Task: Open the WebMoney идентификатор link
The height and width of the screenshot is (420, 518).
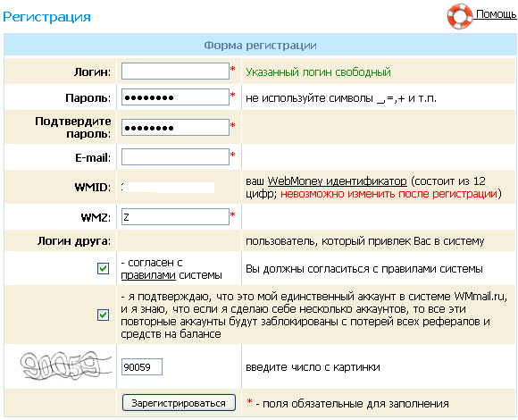Action: point(337,181)
